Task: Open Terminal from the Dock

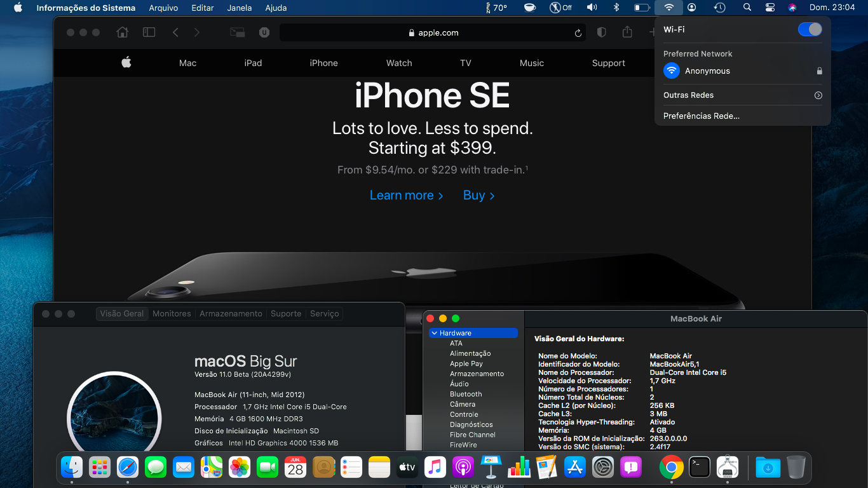Action: [x=700, y=468]
